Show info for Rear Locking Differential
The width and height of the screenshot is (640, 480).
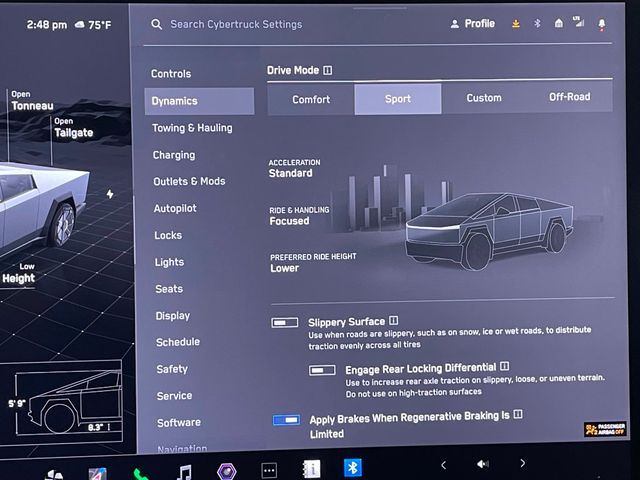pos(504,366)
